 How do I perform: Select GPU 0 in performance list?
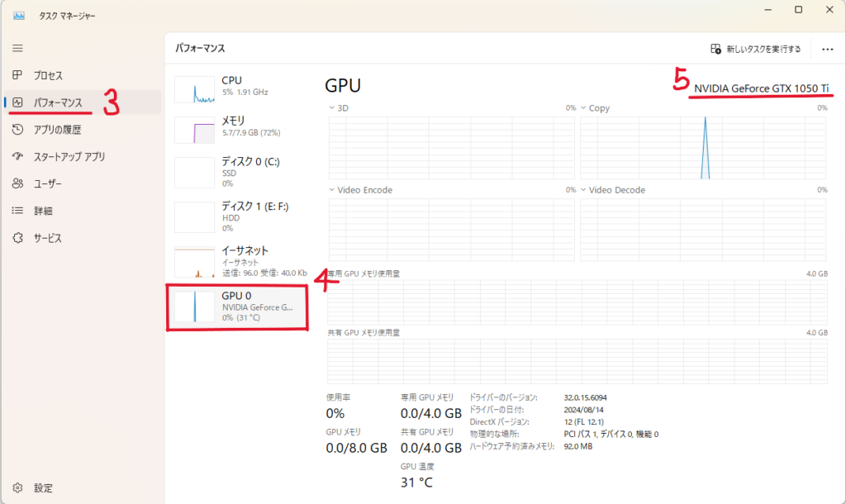[237, 307]
